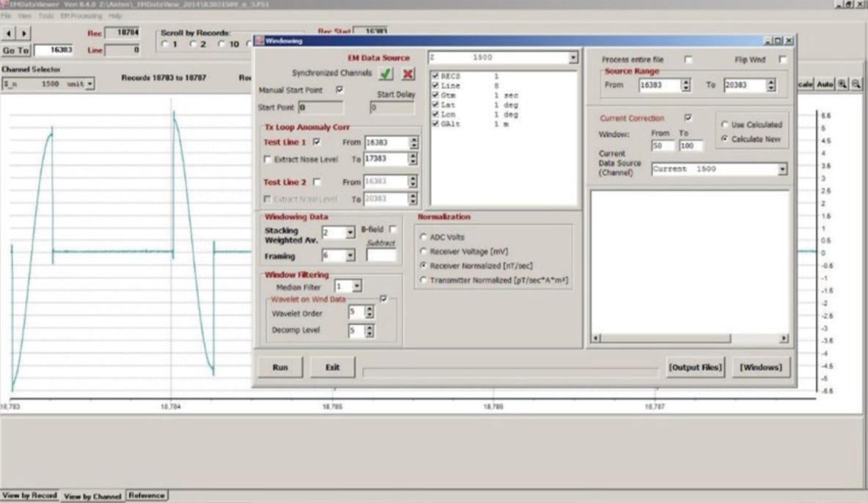Image resolution: width=868 pixels, height=503 pixels.
Task: Open the Framing dropdown
Action: click(x=350, y=255)
